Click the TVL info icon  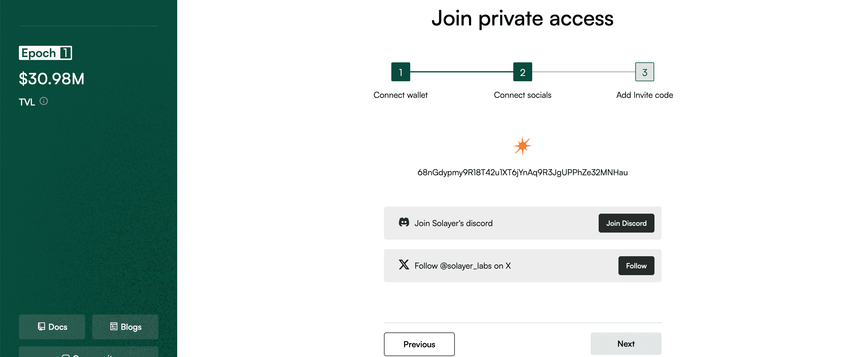tap(44, 101)
